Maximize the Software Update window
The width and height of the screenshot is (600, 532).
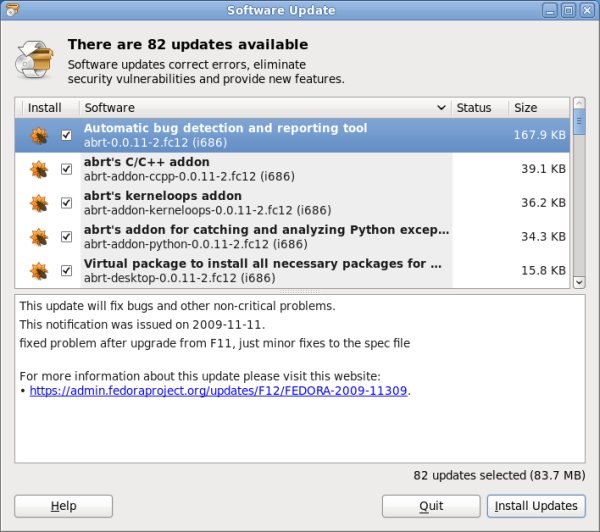pos(568,10)
